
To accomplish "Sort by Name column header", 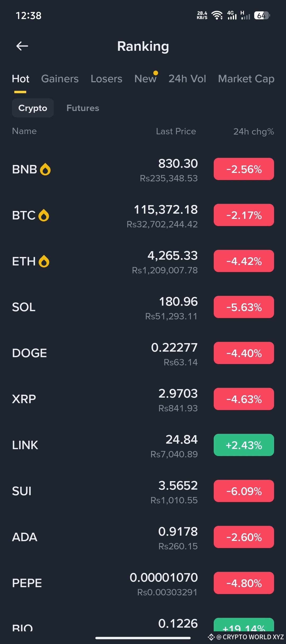I will pyautogui.click(x=24, y=131).
